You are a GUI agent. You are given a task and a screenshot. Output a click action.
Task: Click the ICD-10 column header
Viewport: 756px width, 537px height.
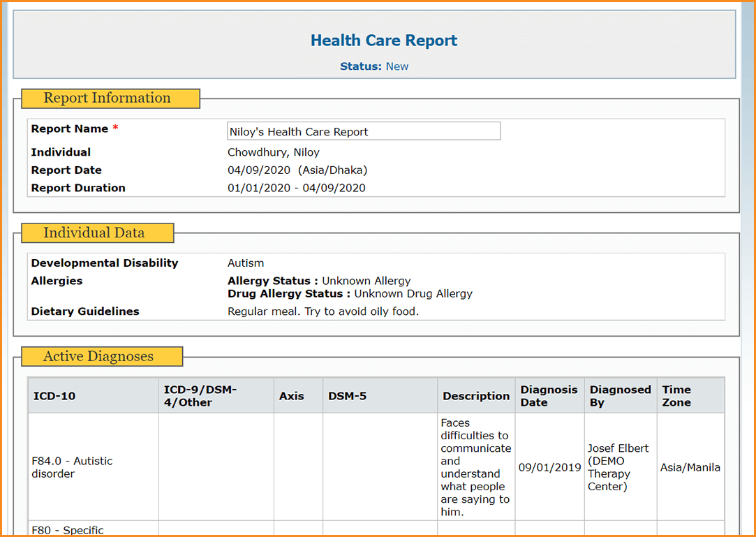point(94,396)
